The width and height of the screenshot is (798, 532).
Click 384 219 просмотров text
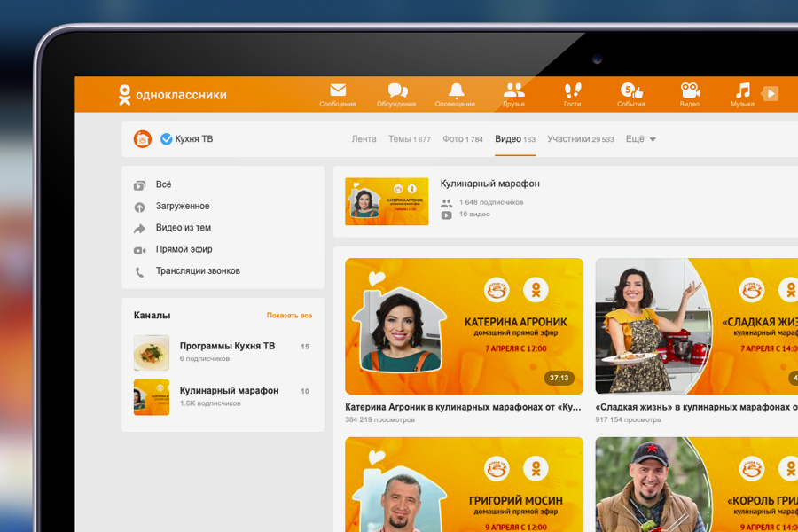click(379, 420)
